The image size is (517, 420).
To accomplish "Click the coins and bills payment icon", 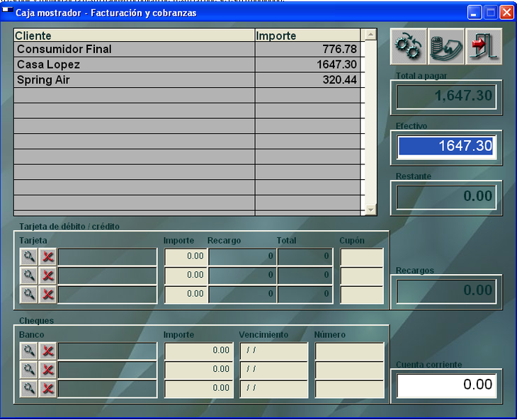I will (x=446, y=47).
